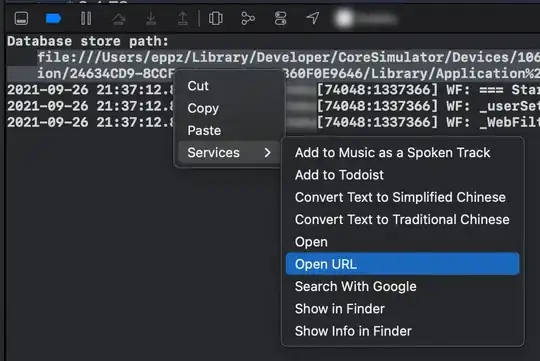The width and height of the screenshot is (540, 361).
Task: Choose the Open service entry
Action: 403,242
